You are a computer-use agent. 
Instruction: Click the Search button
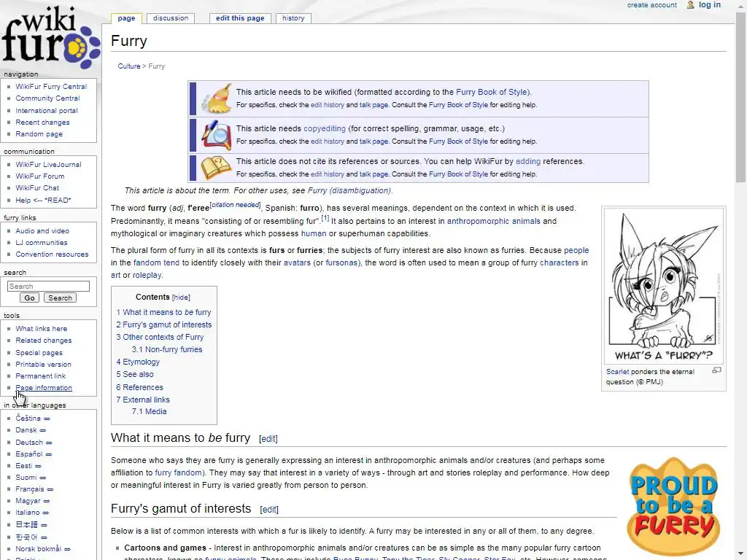click(60, 297)
